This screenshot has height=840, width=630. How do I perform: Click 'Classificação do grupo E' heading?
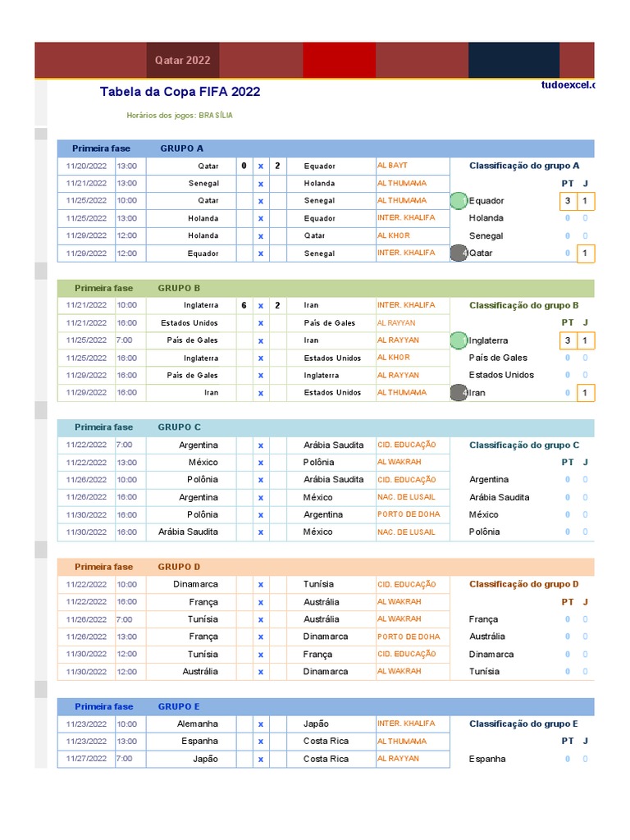[523, 724]
